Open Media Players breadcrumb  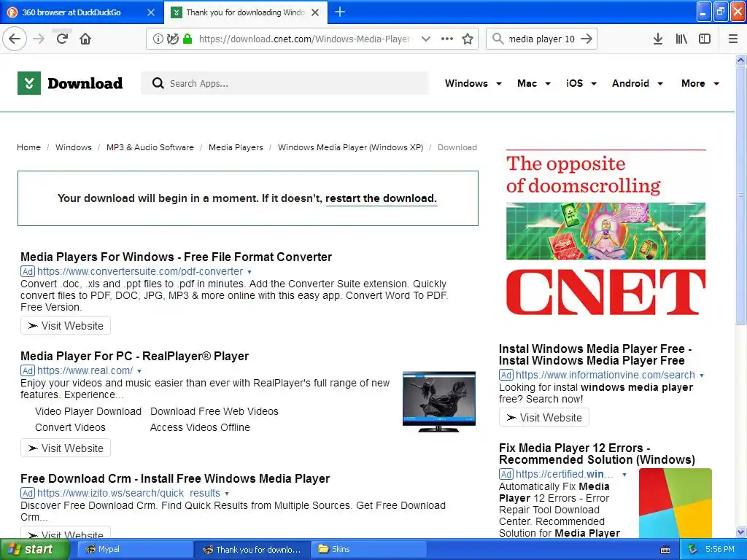(x=236, y=147)
